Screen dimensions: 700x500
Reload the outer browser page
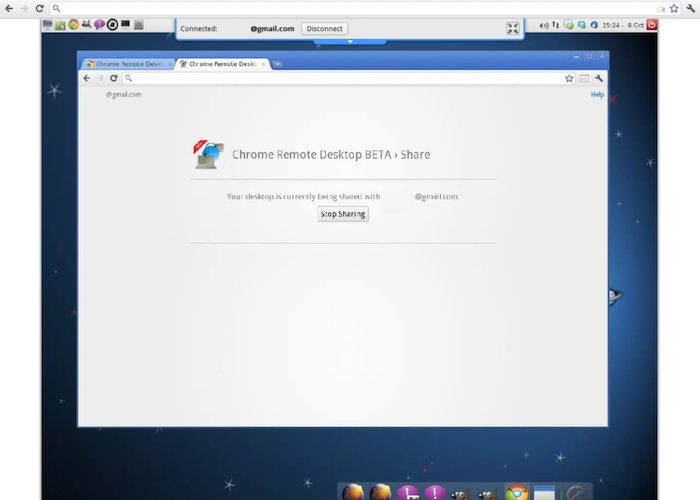pos(40,8)
